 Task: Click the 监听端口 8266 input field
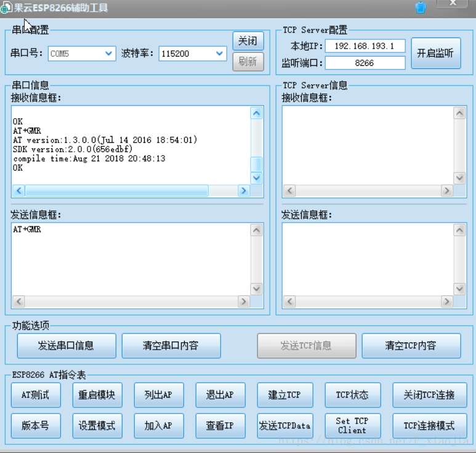365,63
